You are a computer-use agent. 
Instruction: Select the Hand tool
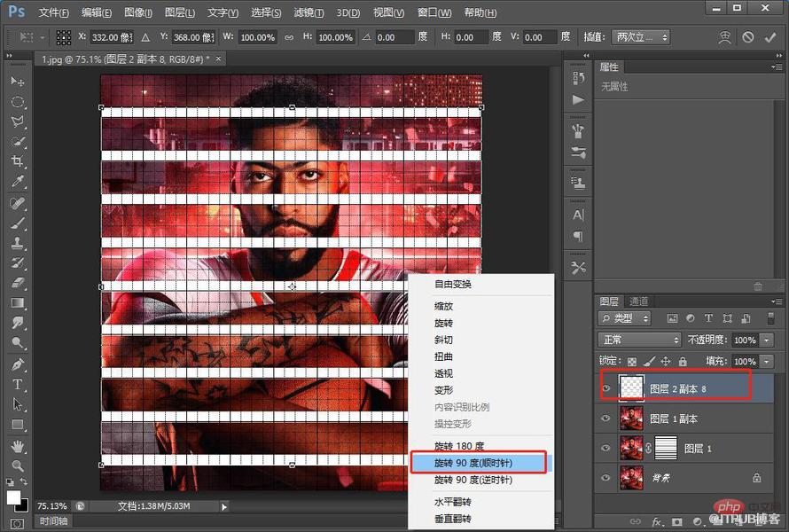coord(18,446)
